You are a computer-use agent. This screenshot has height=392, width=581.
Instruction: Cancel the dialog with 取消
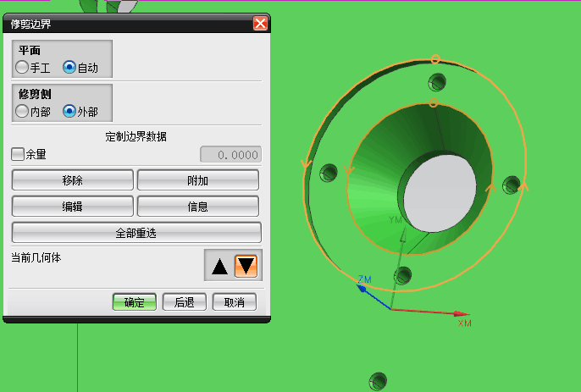tap(234, 302)
